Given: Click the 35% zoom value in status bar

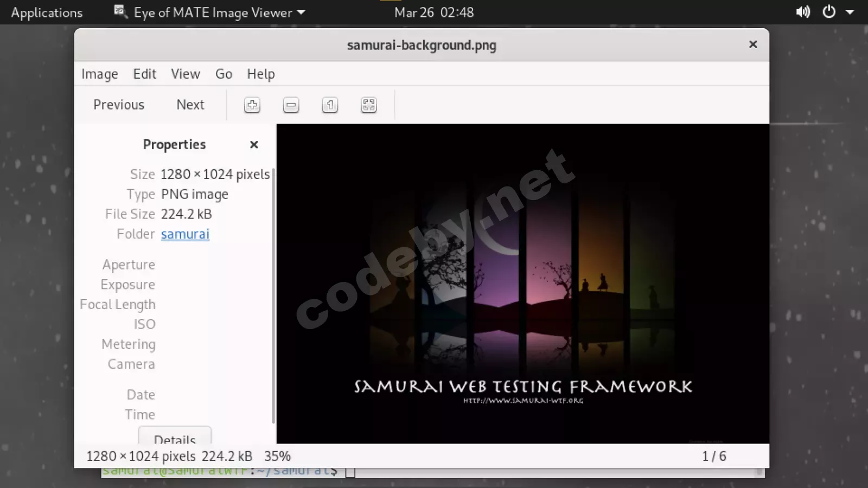Looking at the screenshot, I should [278, 456].
